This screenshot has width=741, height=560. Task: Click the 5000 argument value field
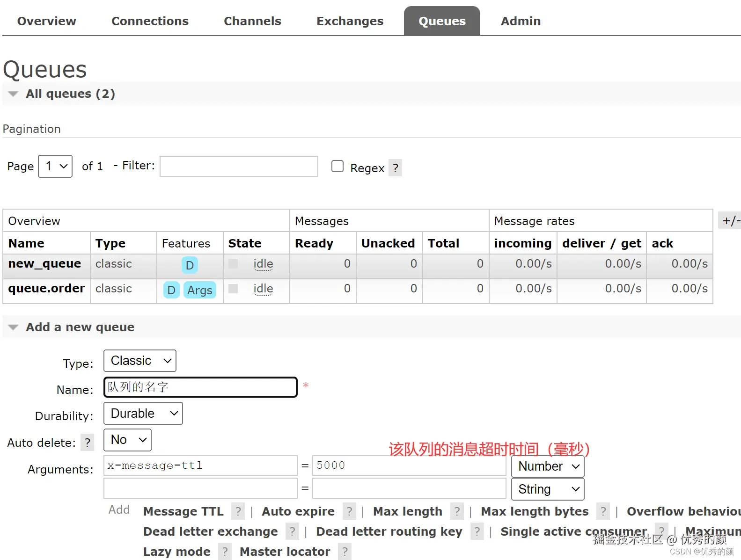(409, 465)
